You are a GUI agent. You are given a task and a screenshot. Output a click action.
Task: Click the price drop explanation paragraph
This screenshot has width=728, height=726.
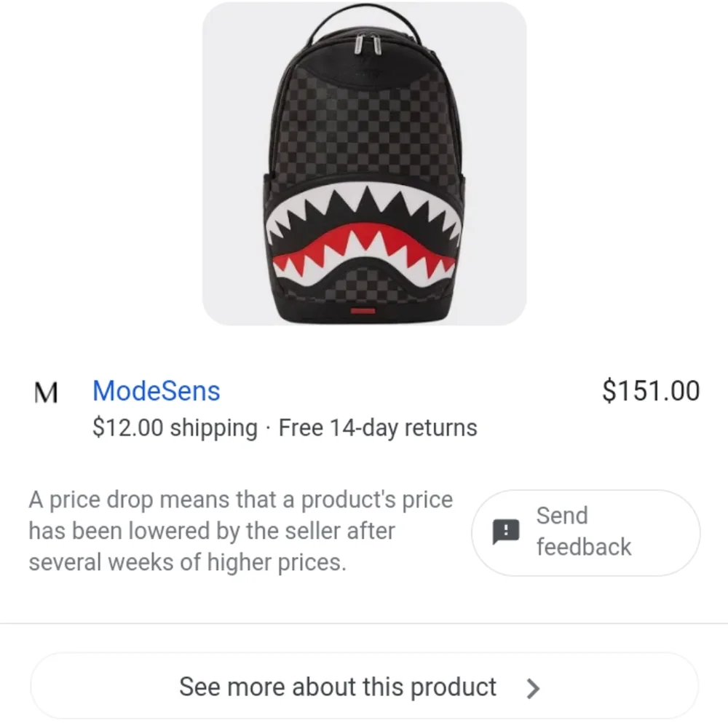(240, 531)
